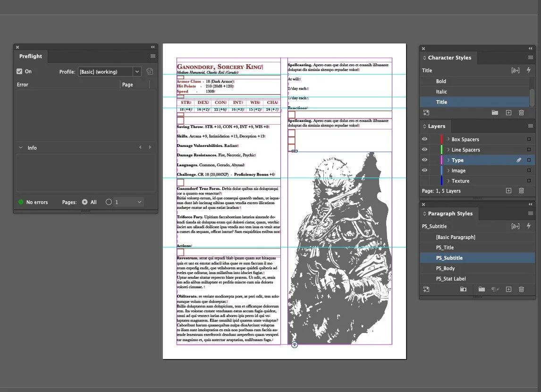Show the Texture layer
Screen dimensions: 541x392
pos(425,180)
